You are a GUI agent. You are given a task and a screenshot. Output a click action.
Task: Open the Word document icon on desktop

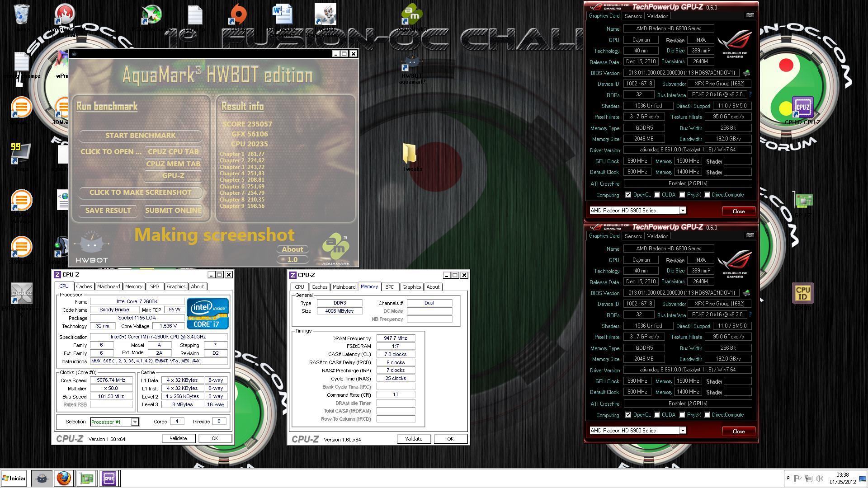point(282,14)
